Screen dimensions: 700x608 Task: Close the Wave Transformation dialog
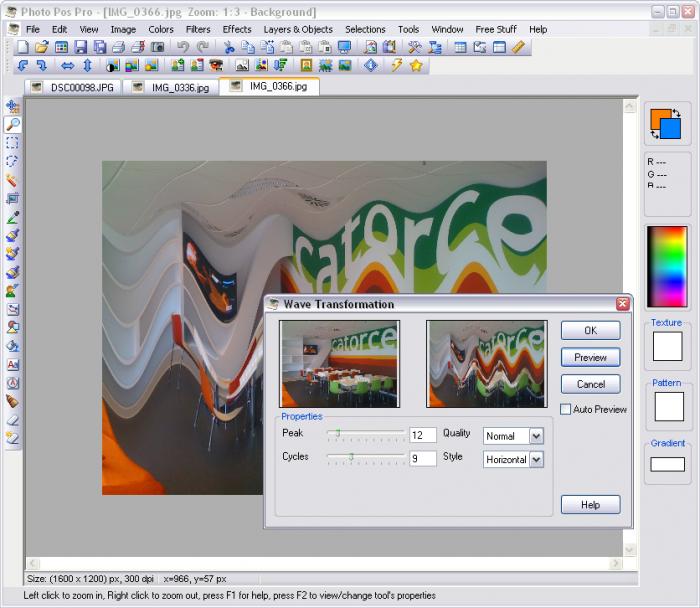622,304
